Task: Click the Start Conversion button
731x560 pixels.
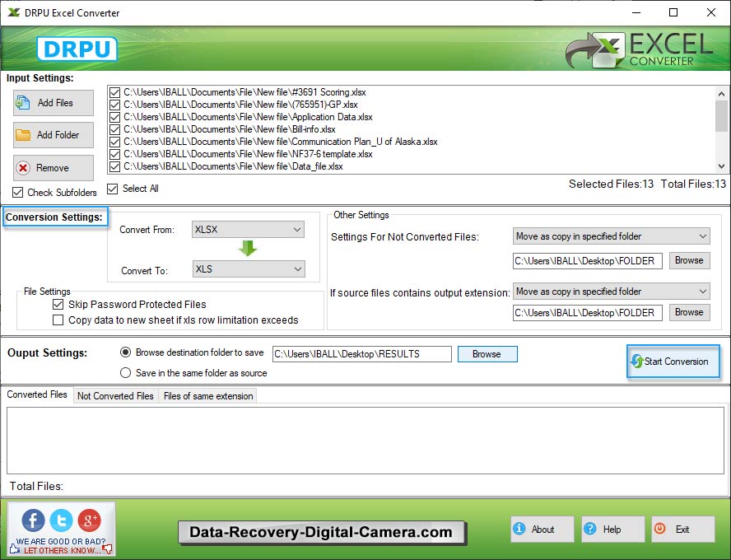Action: pos(673,362)
